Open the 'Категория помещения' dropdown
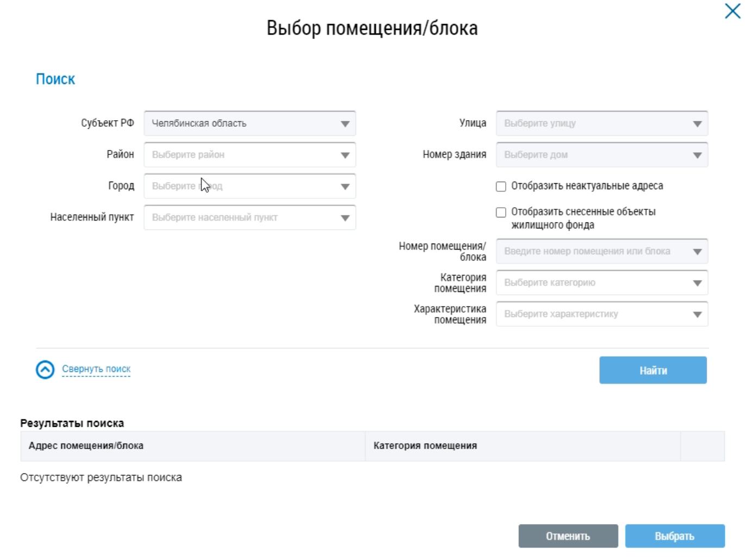The width and height of the screenshot is (745, 560). [x=697, y=283]
